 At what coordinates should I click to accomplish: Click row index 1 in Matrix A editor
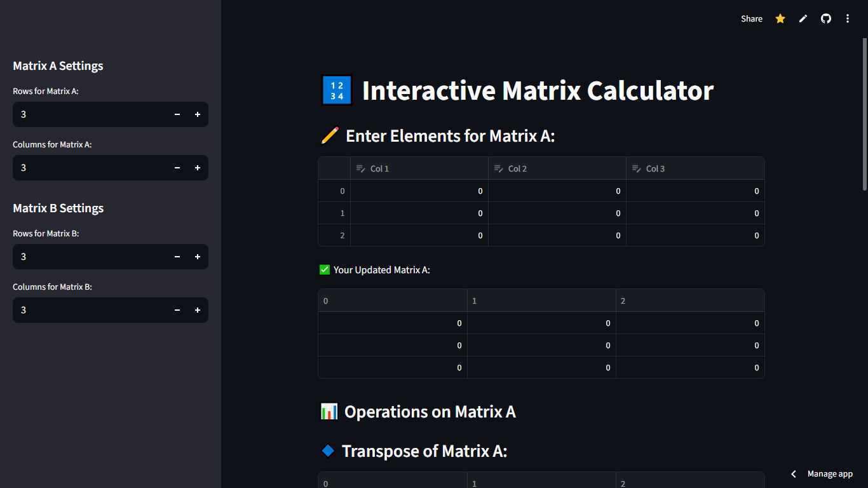point(334,213)
